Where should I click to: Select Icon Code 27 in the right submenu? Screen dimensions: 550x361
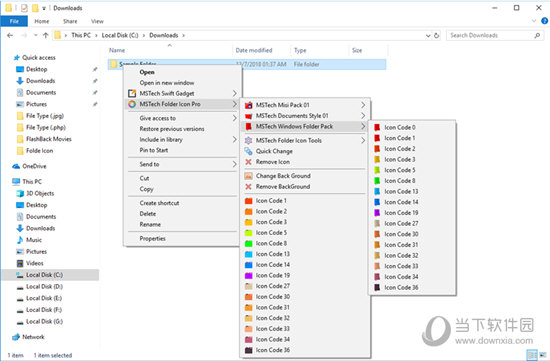point(401,223)
